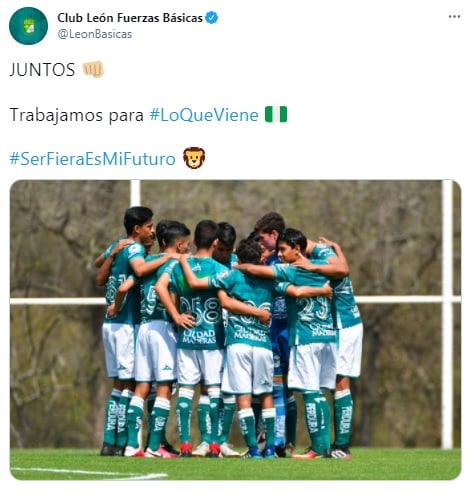Screen dimensions: 474x492
Task: Click jersey number 23 in the photo
Action: click(312, 308)
